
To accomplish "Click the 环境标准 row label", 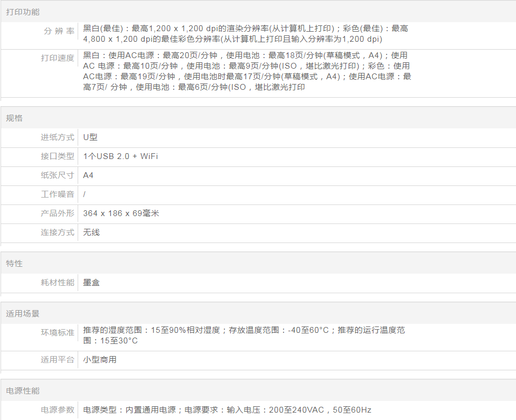I will pyautogui.click(x=58, y=333).
